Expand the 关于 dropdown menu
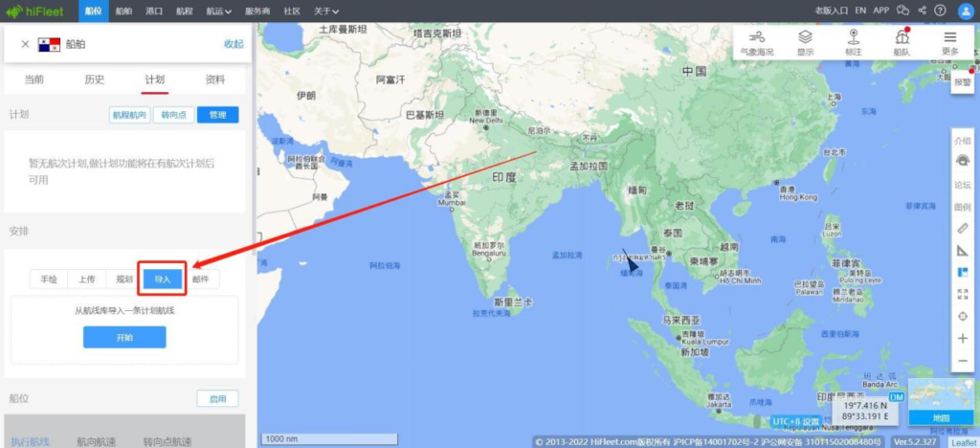Image resolution: width=980 pixels, height=448 pixels. [x=326, y=11]
